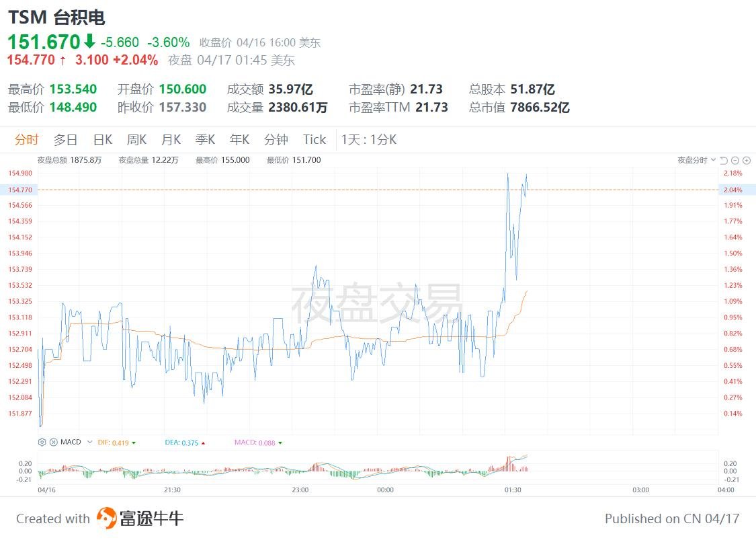The image size is (756, 540).
Task: Remove MACD indicator with the X icon
Action: click(x=54, y=442)
